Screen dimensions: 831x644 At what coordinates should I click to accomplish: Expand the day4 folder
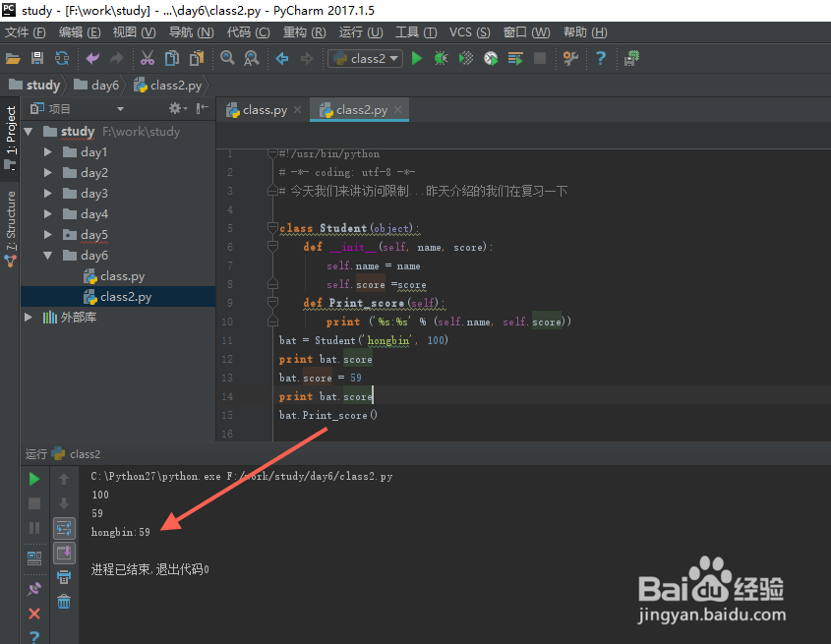[48, 214]
